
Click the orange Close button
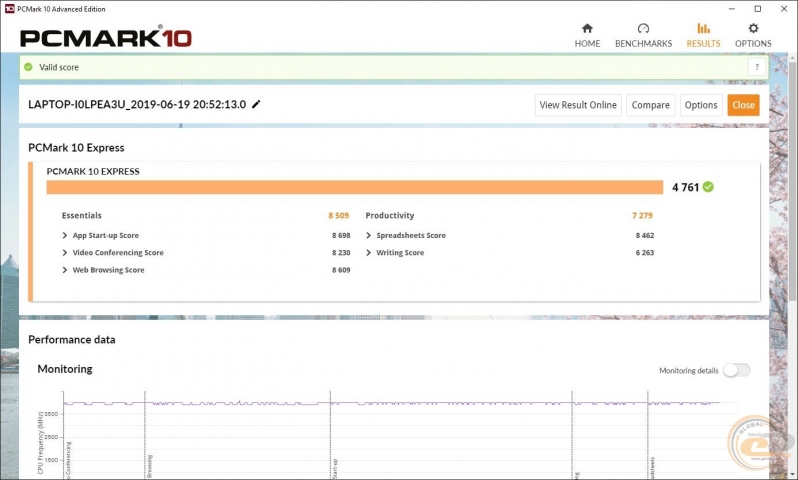[743, 105]
